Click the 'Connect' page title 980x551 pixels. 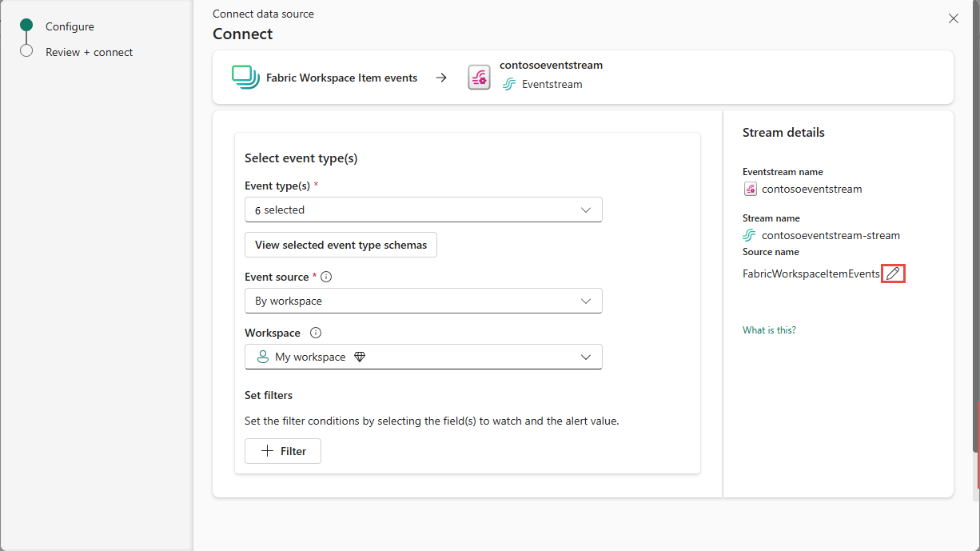242,34
